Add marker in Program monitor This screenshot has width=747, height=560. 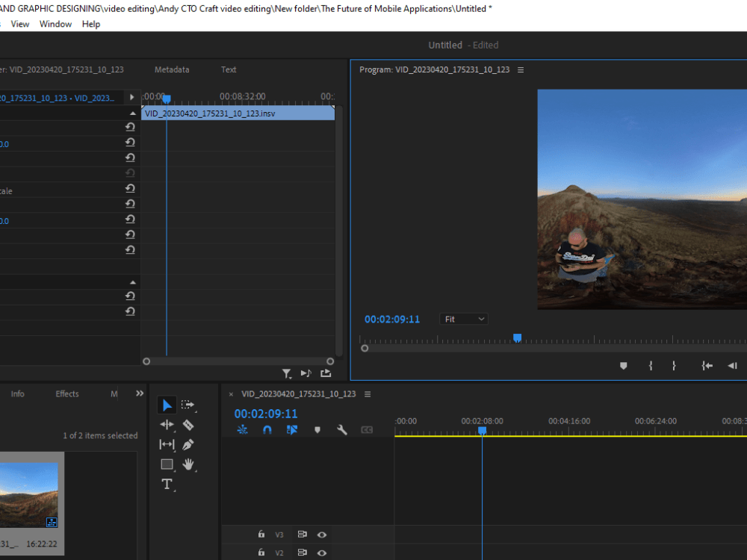click(623, 366)
